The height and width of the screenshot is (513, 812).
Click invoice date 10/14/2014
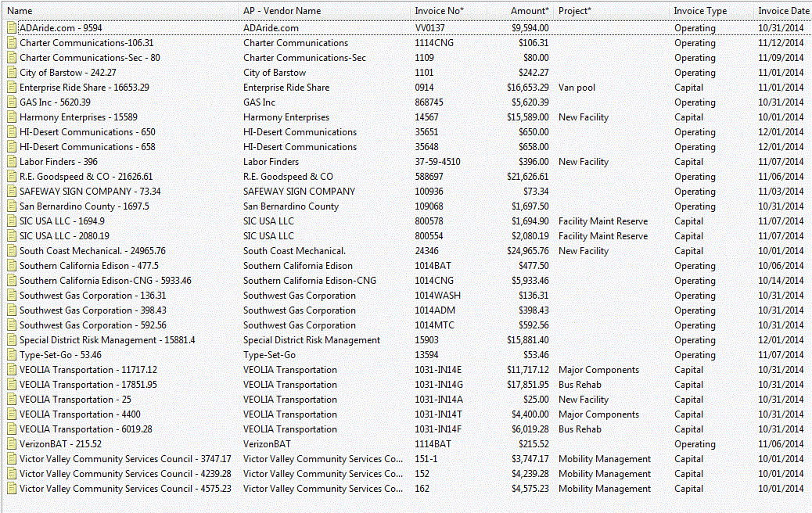(781, 281)
